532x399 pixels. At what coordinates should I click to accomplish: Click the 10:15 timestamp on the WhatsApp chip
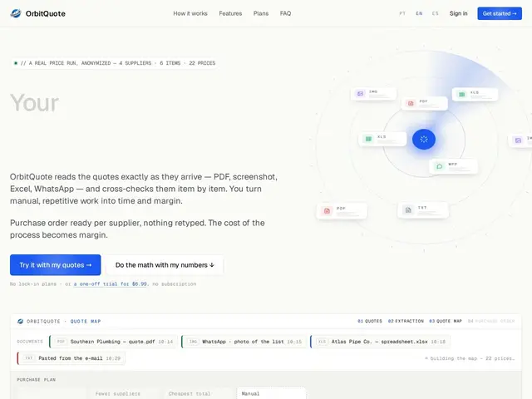point(294,342)
